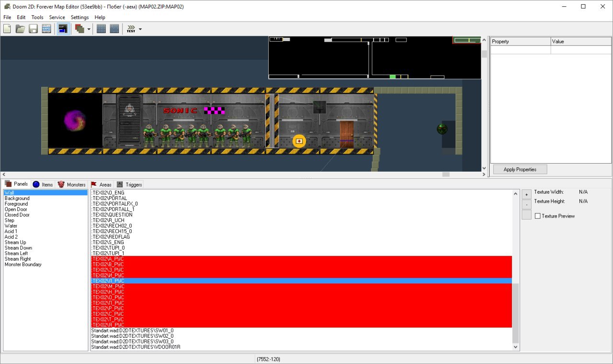Click the minus remove-texture button
This screenshot has width=613, height=364.
[526, 204]
